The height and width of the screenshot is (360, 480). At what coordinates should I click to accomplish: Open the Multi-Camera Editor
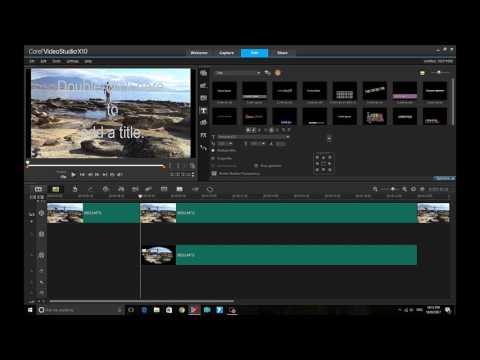click(179, 189)
